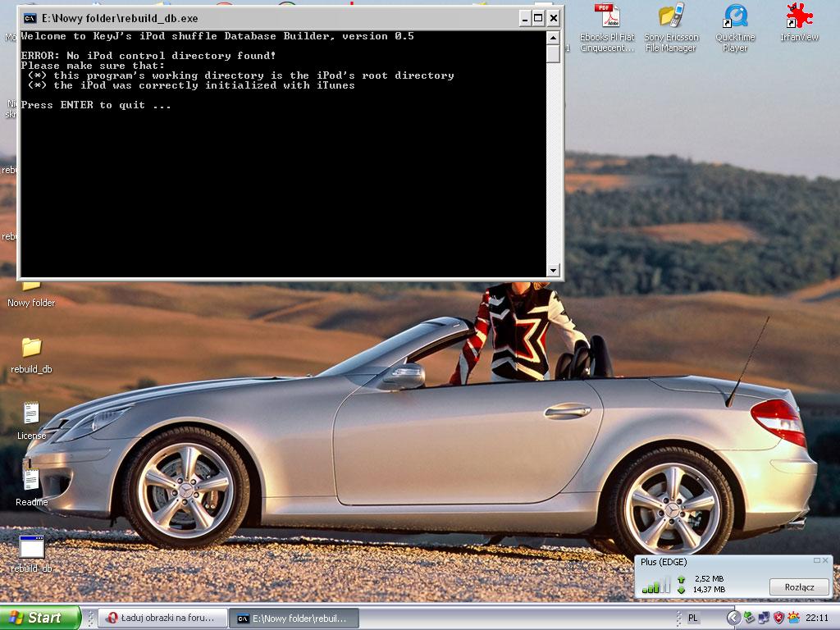Close the Plus (EDGE) connection popup
This screenshot has width=840, height=630.
pyautogui.click(x=825, y=560)
